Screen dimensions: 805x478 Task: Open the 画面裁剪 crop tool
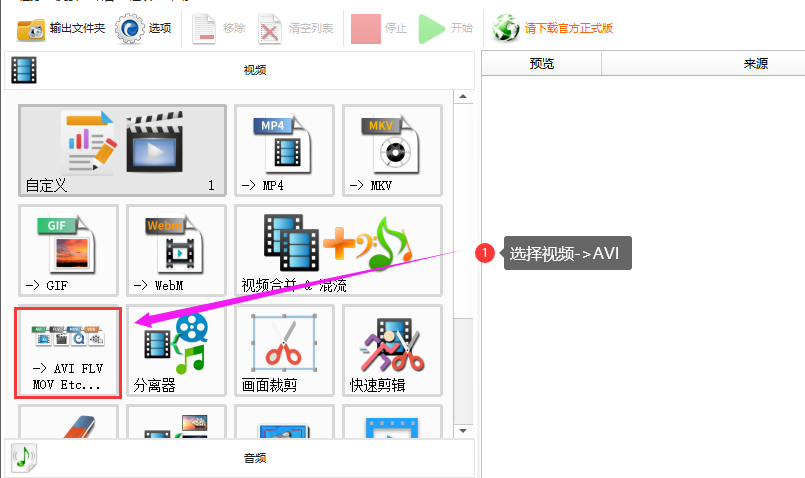284,351
